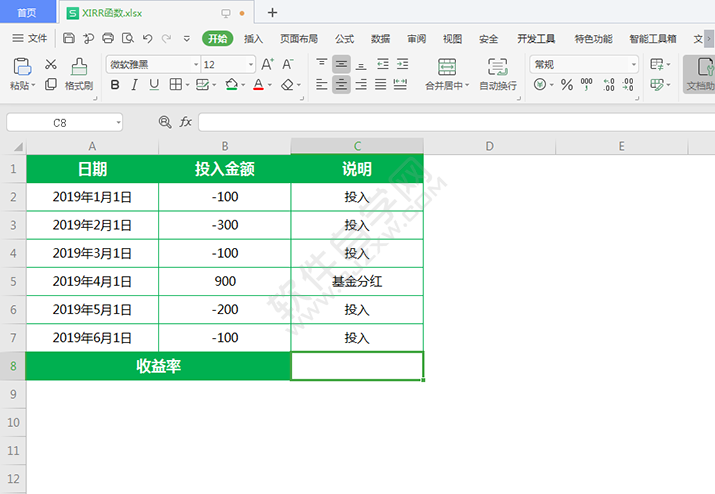The width and height of the screenshot is (715, 494).
Task: Click the select-all corner triangle
Action: [x=18, y=146]
